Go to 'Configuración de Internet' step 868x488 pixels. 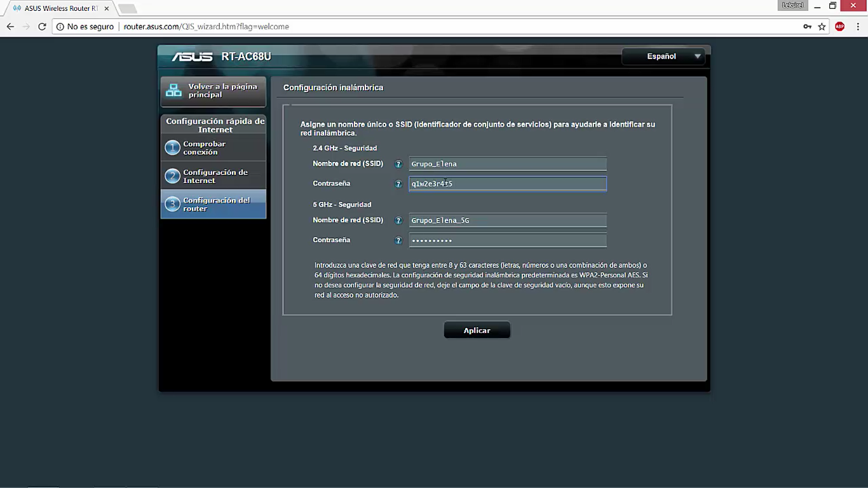(214, 176)
